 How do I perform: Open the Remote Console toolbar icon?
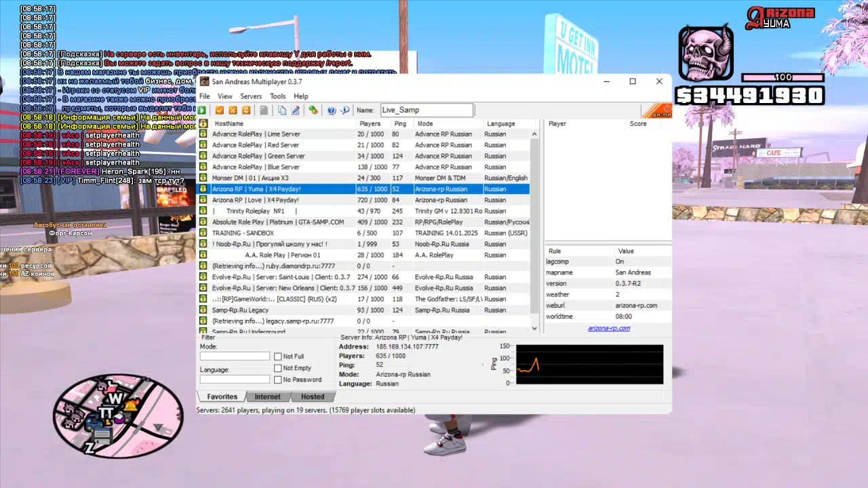313,110
